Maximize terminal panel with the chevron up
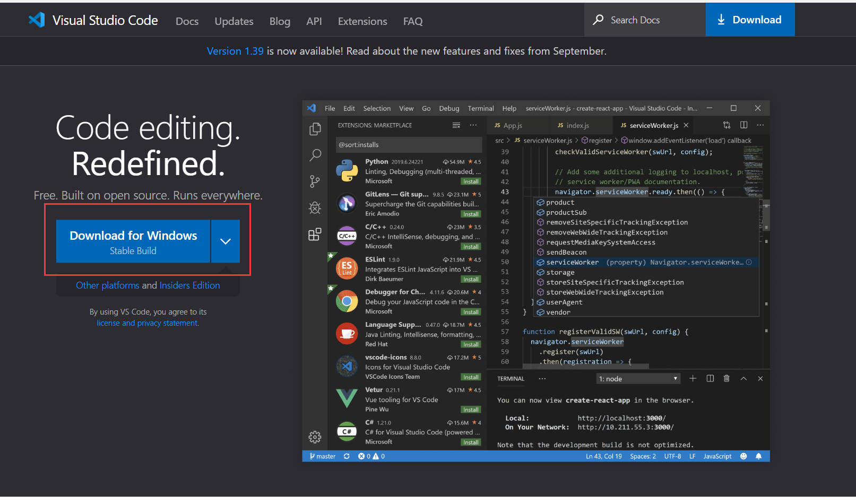The image size is (856, 504). pos(743,378)
